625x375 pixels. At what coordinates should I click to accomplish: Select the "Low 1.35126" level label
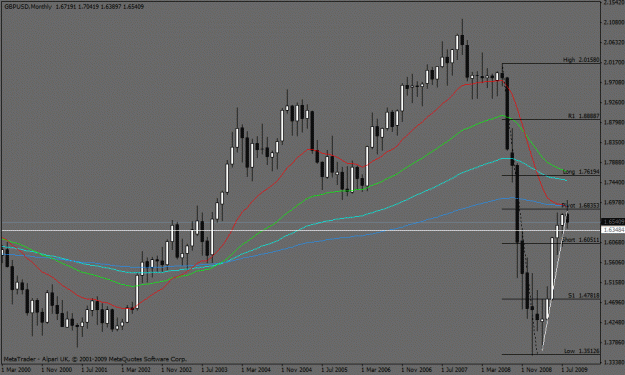coord(582,351)
